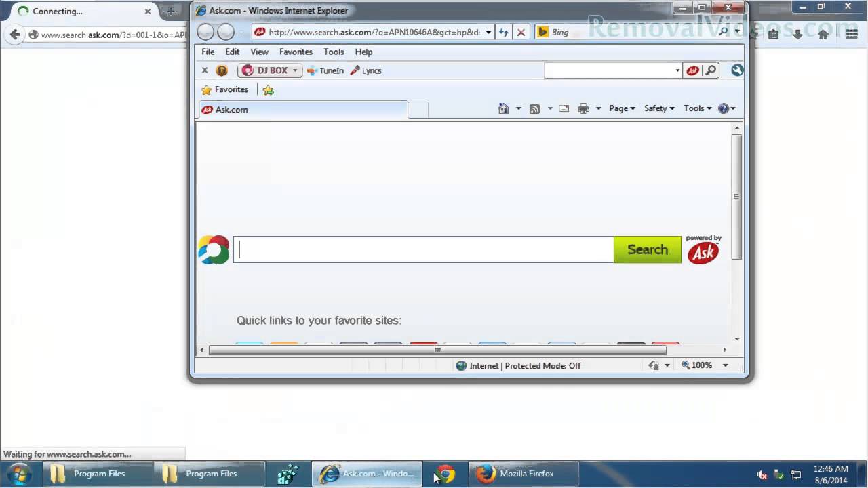Select the Ask.com tab
Viewport: 868px width, 488px height.
(302, 109)
